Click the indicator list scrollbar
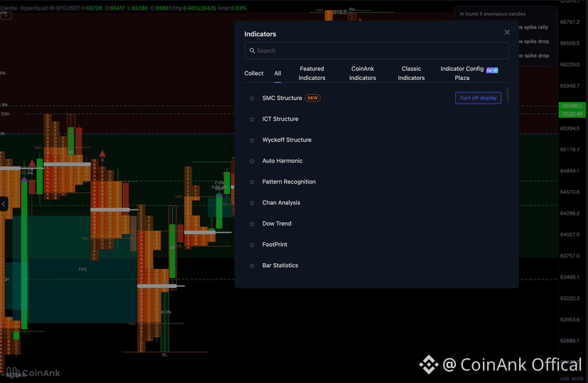 [x=508, y=94]
